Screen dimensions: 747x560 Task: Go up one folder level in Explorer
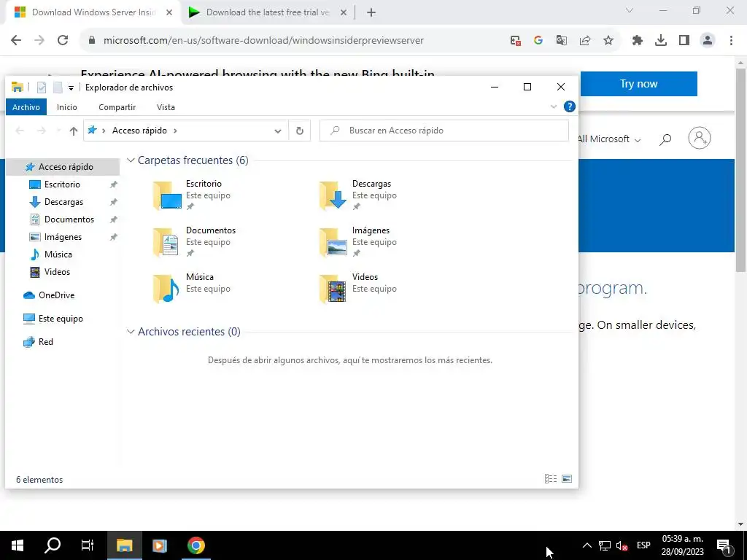74,131
